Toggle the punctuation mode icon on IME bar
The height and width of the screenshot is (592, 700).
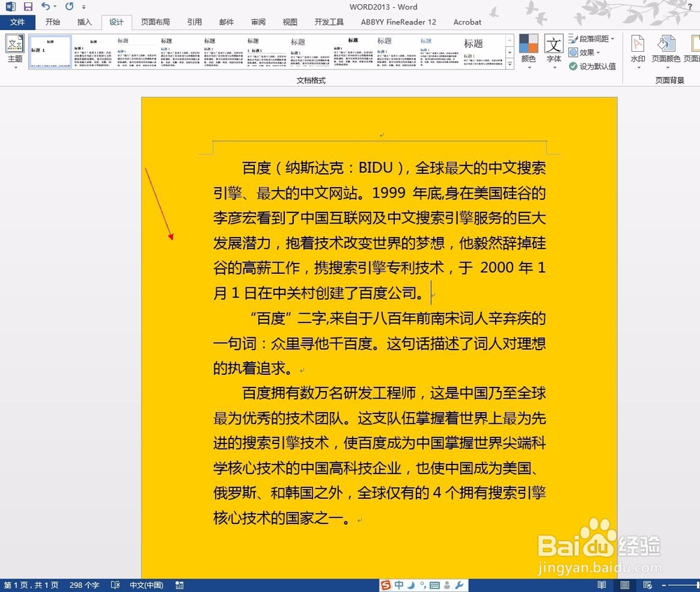[422, 585]
